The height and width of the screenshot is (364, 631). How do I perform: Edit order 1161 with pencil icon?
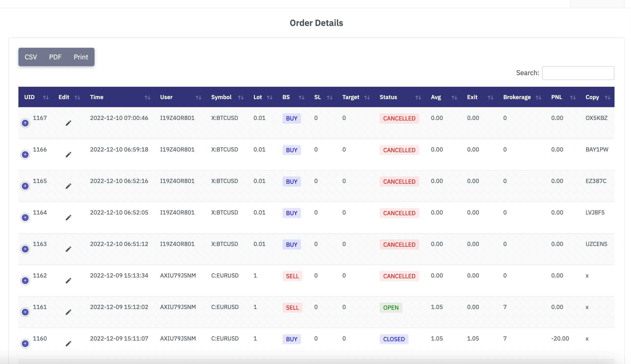[69, 312]
